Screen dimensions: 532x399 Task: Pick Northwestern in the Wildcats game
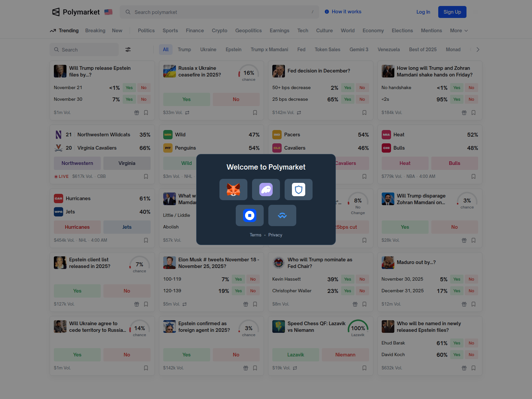point(77,163)
